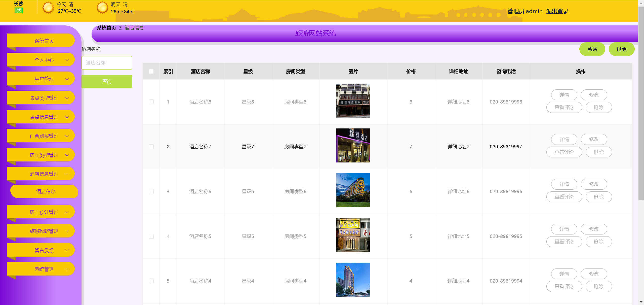Screen dimensions: 644x305
Task: Click today's sunny weather icon
Action: click(48, 8)
